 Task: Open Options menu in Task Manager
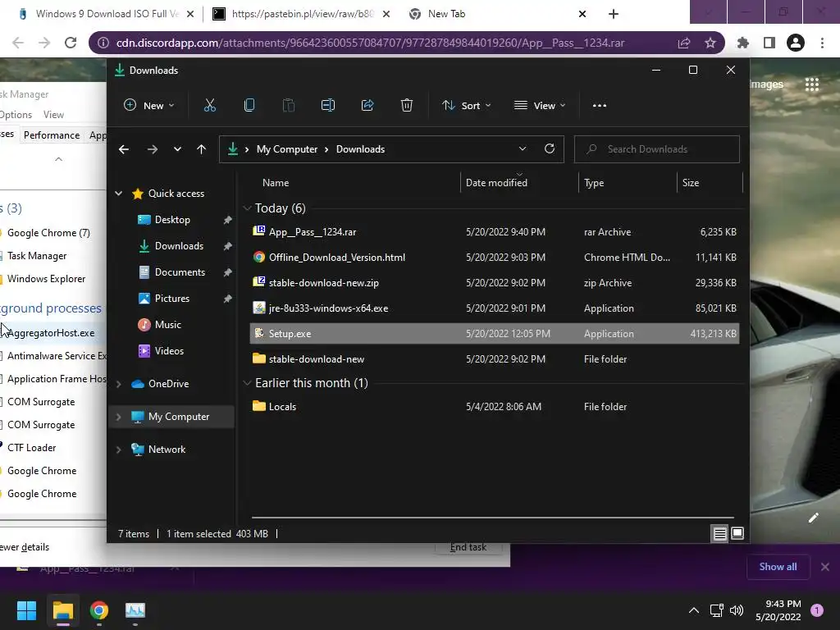[16, 115]
